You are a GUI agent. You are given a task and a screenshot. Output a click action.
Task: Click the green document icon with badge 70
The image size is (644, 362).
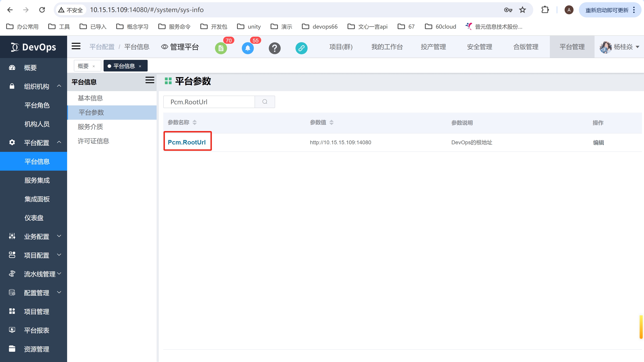coord(221,48)
